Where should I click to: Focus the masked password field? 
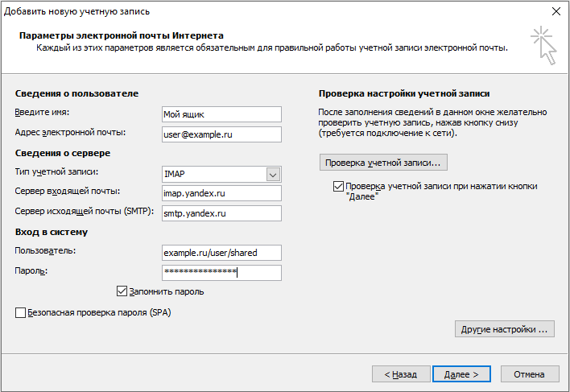pos(221,273)
